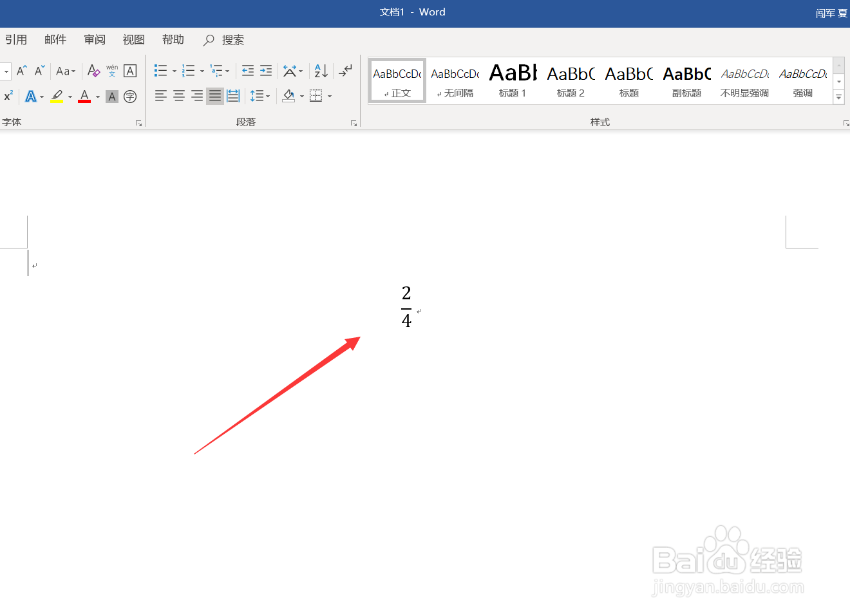Click the user account name 闫军 夏
Viewport: 850px width, 616px height.
click(831, 13)
